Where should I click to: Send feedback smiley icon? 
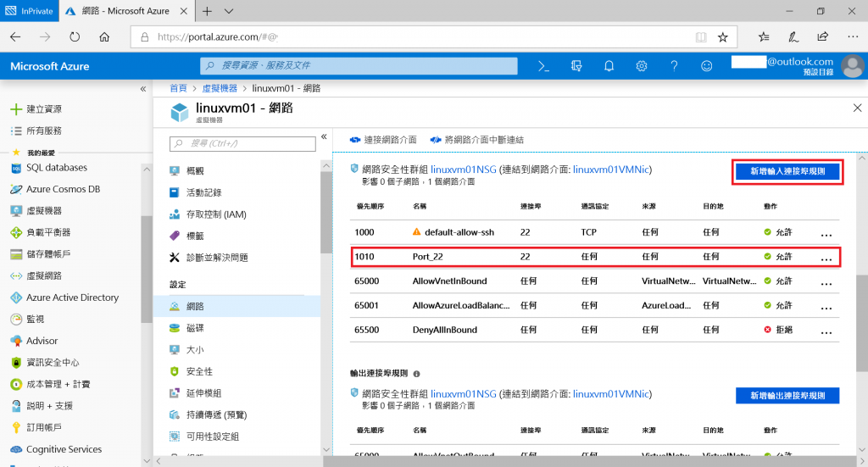click(706, 66)
